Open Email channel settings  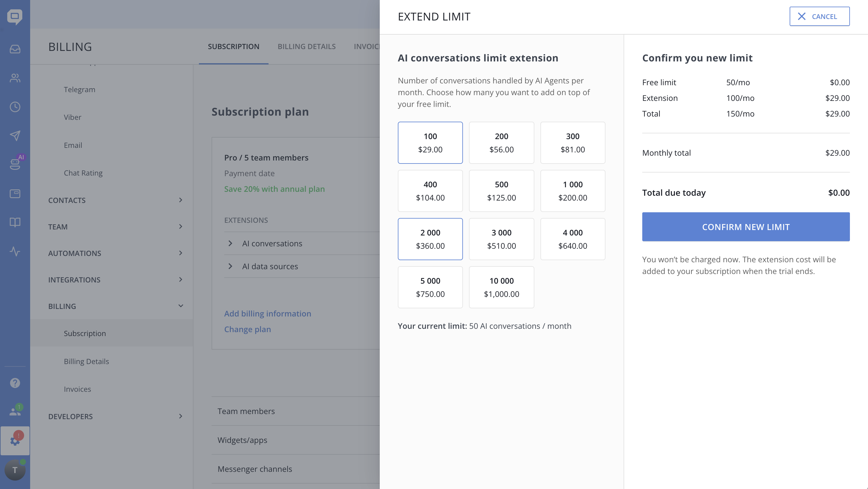tap(73, 145)
